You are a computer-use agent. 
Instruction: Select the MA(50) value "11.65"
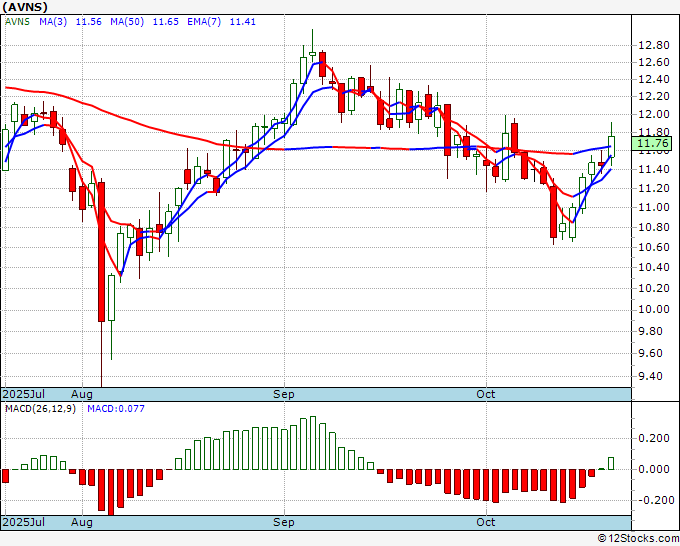click(166, 22)
